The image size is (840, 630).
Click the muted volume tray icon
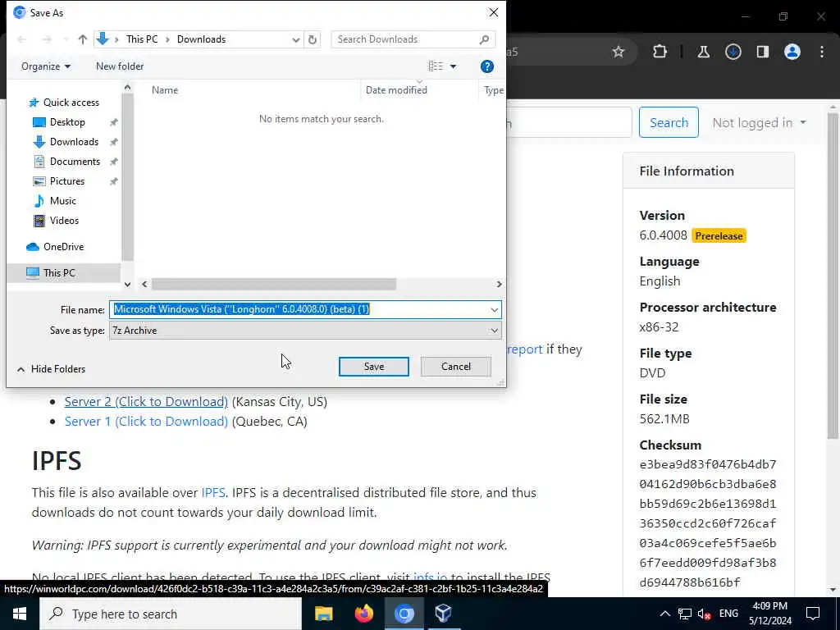704,614
